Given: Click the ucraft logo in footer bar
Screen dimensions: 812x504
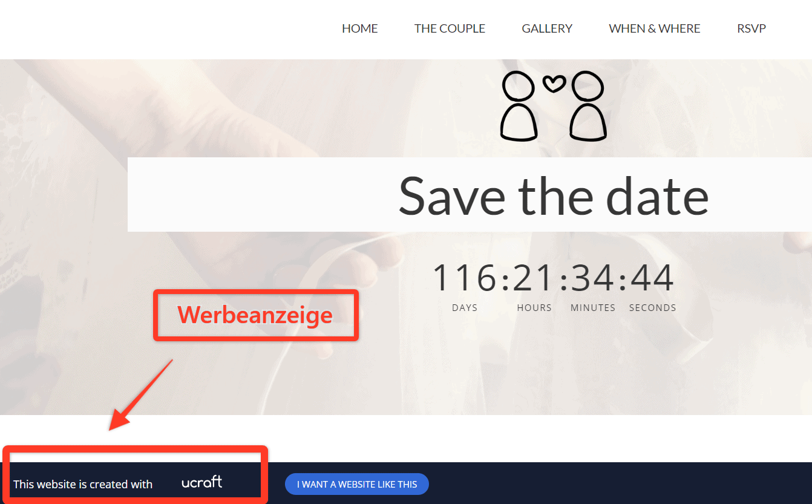Looking at the screenshot, I should point(202,482).
